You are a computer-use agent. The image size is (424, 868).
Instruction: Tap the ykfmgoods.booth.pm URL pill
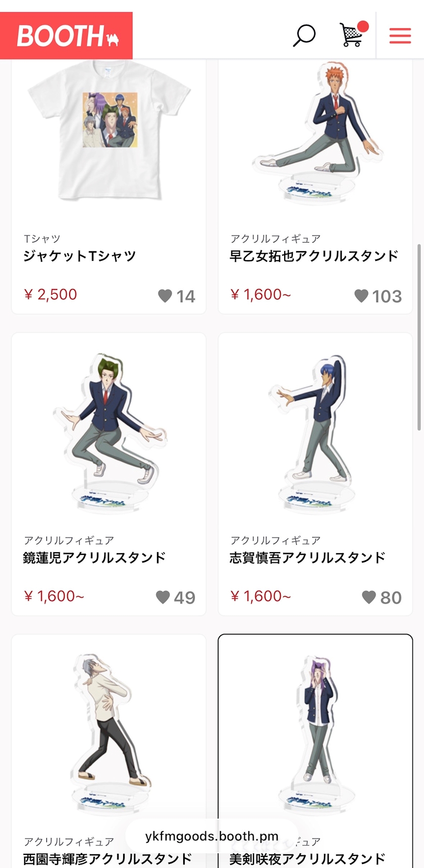[x=211, y=836]
